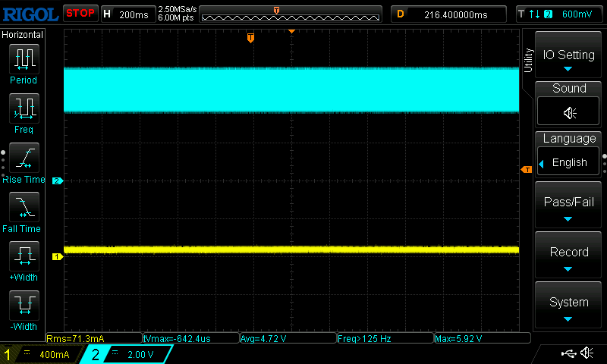Viewport: 607px width, 364px height.
Task: Choose the Rise Time measurement icon
Action: tap(23, 158)
